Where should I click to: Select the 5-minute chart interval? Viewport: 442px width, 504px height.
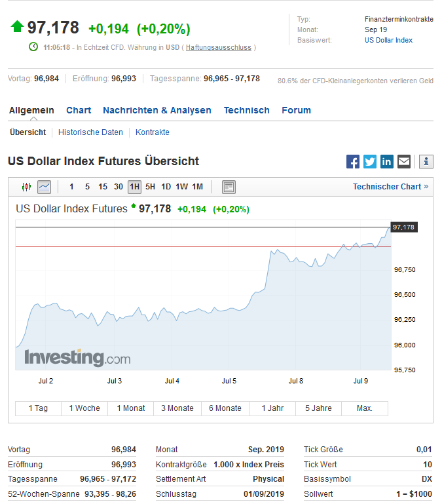click(x=87, y=187)
